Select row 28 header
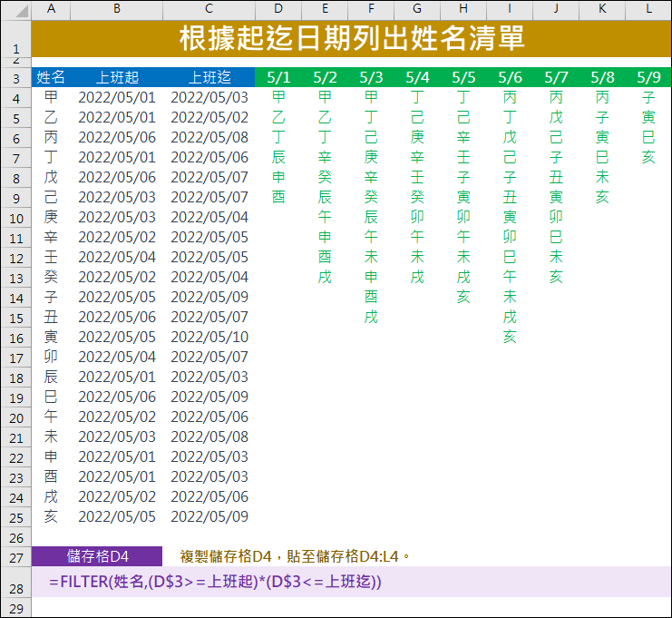 tap(15, 583)
